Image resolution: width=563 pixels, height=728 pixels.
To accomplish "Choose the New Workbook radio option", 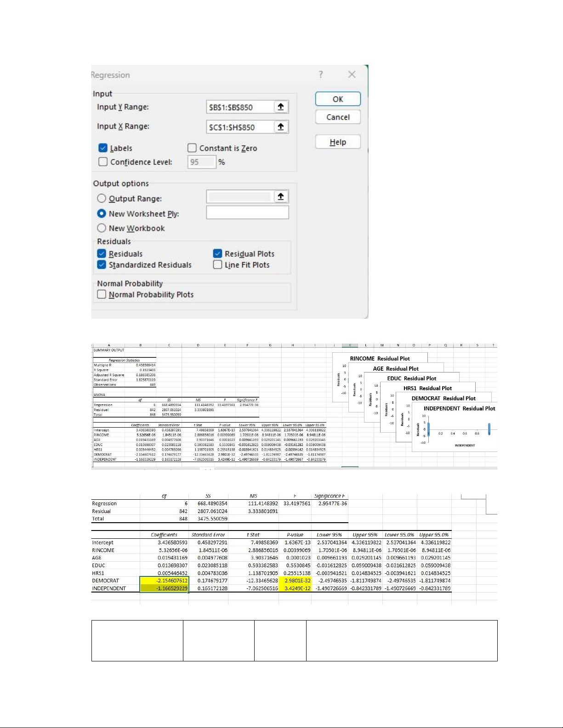I will click(102, 228).
